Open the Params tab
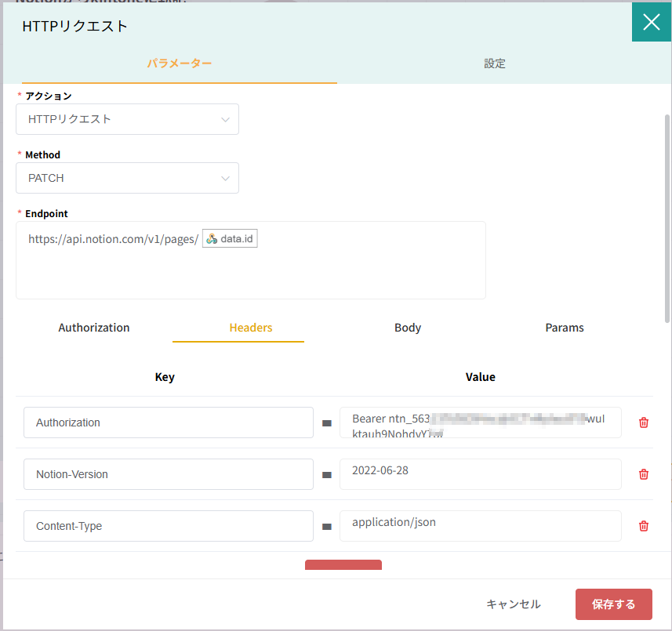This screenshot has width=672, height=631. pyautogui.click(x=565, y=328)
